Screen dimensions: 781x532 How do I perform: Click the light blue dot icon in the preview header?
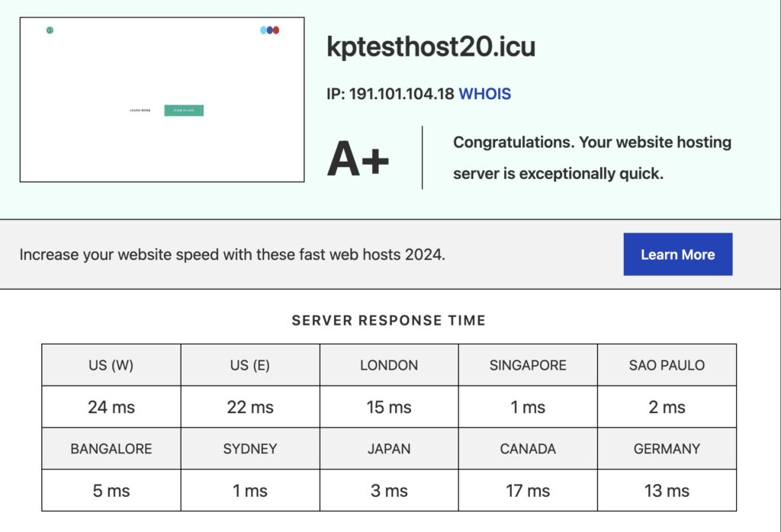[x=262, y=30]
